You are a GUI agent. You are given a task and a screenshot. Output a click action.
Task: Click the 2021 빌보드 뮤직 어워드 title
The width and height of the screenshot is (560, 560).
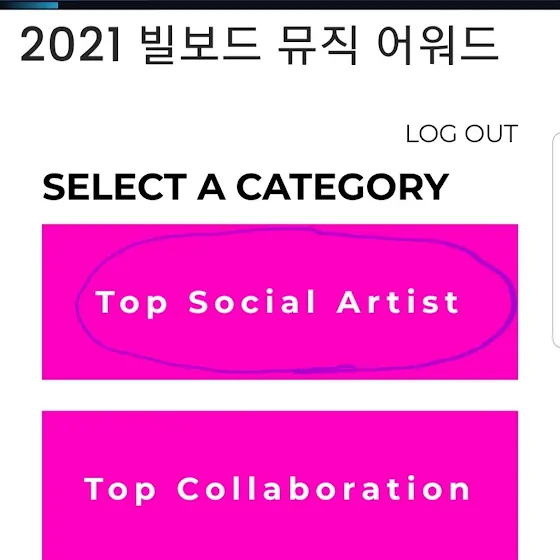259,45
